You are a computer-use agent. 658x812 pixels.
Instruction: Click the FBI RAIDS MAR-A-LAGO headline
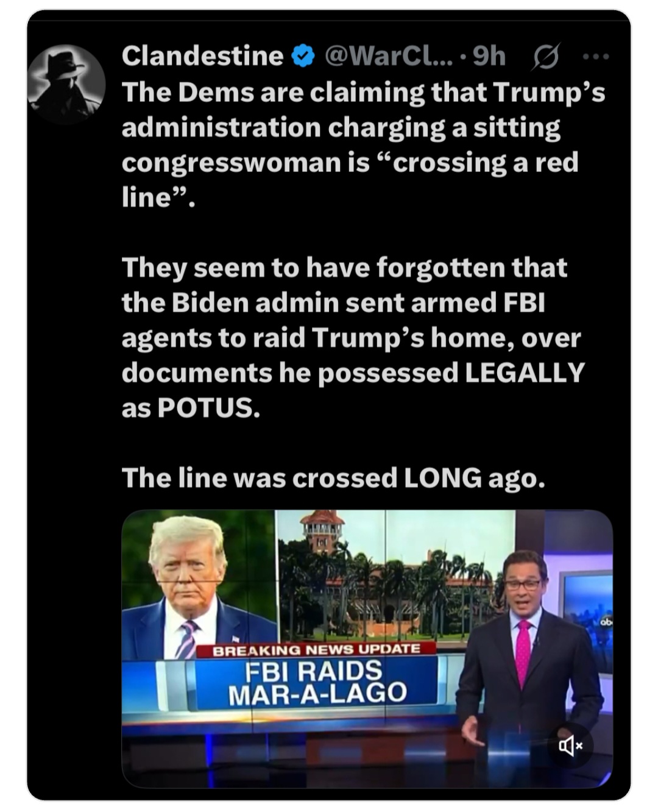pos(317,682)
